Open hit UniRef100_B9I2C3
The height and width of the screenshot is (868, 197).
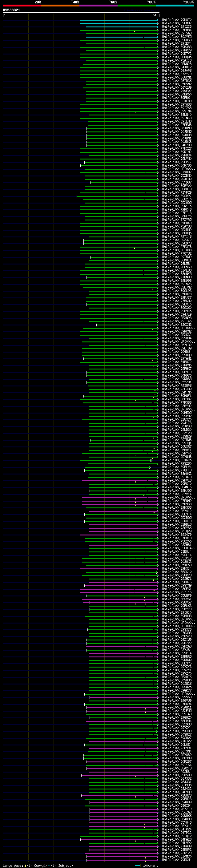(177, 26)
